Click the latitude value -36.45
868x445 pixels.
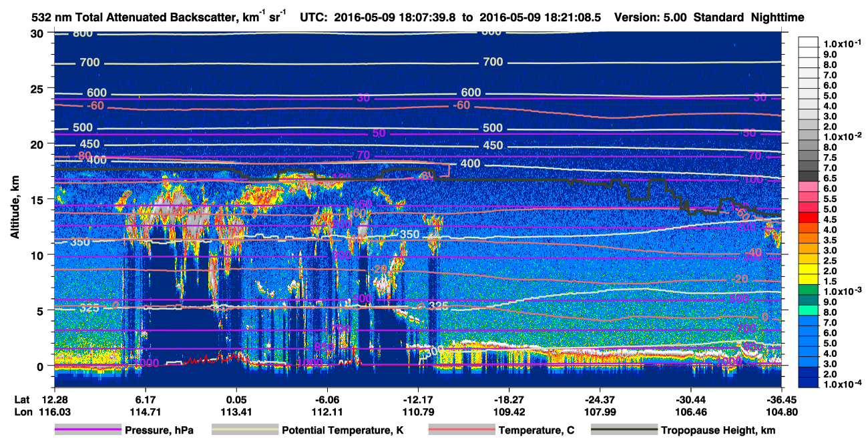[782, 399]
